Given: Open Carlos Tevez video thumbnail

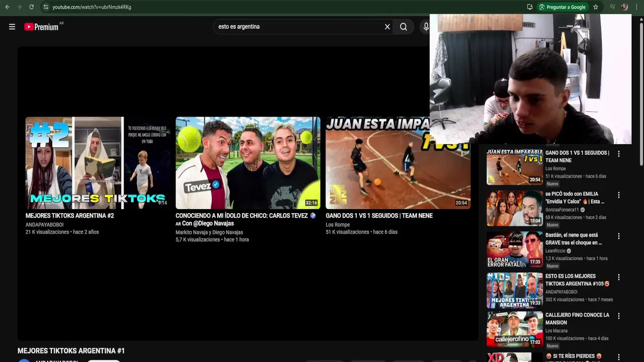Looking at the screenshot, I should click(248, 162).
